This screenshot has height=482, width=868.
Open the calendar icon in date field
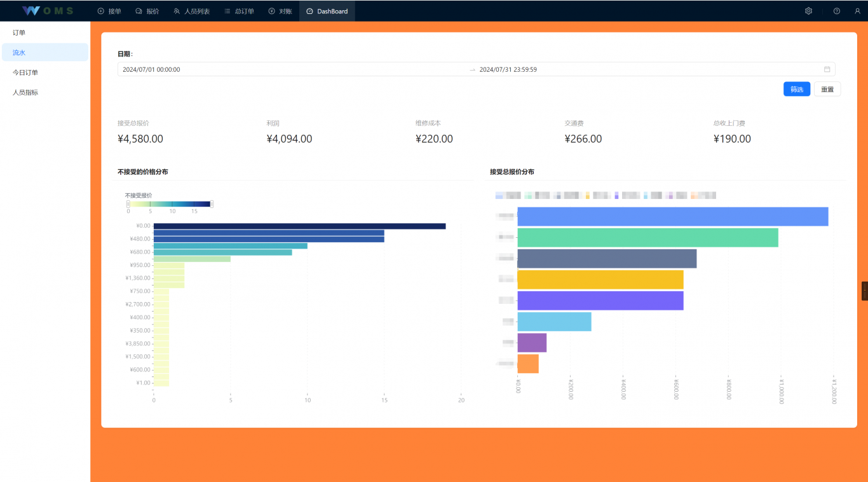pos(827,69)
